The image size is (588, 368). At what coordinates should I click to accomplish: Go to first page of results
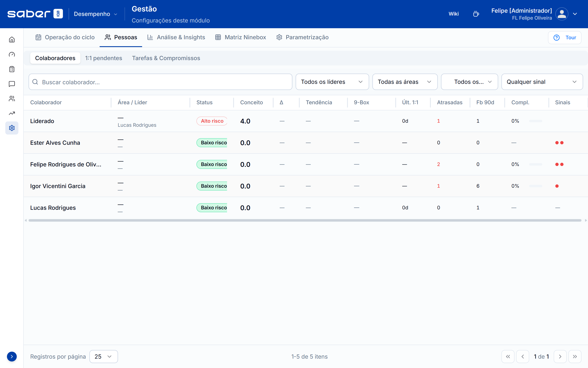pos(508,357)
